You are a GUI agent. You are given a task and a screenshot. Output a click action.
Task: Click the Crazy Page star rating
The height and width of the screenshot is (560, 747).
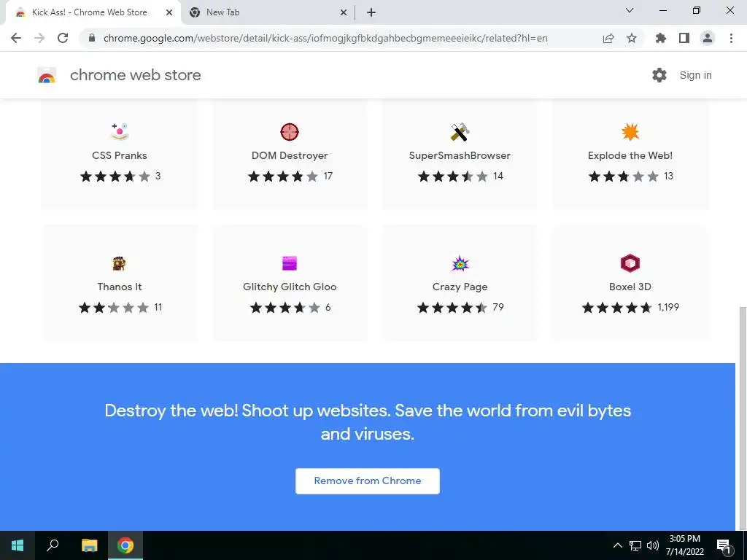click(452, 308)
